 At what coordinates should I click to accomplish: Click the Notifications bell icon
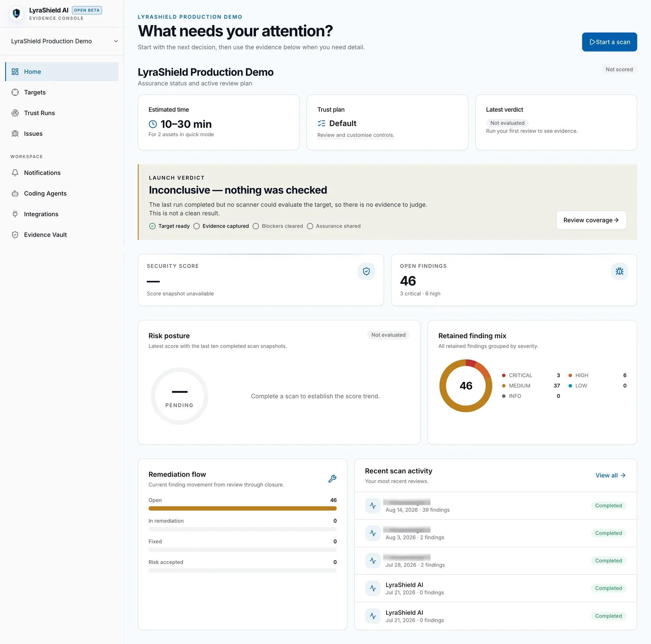point(15,173)
